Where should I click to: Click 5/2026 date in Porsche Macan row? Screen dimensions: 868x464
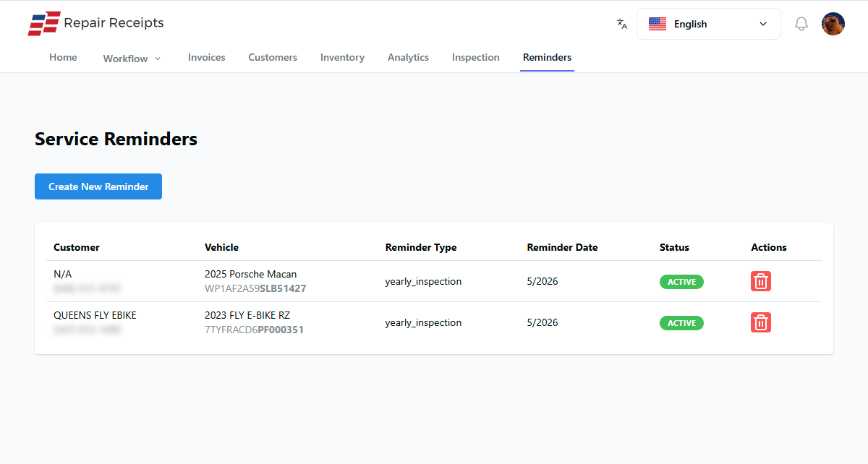542,281
